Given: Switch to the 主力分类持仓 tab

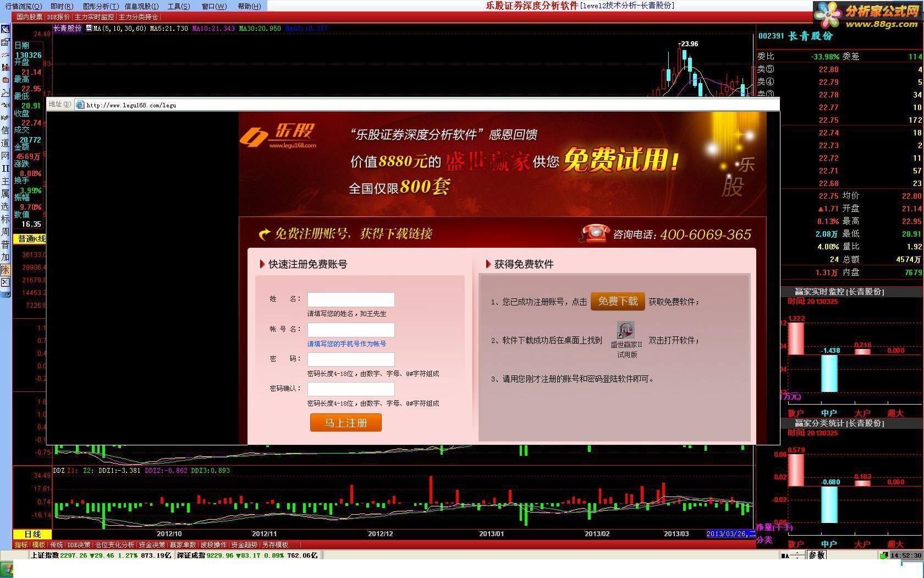Looking at the screenshot, I should (x=138, y=17).
